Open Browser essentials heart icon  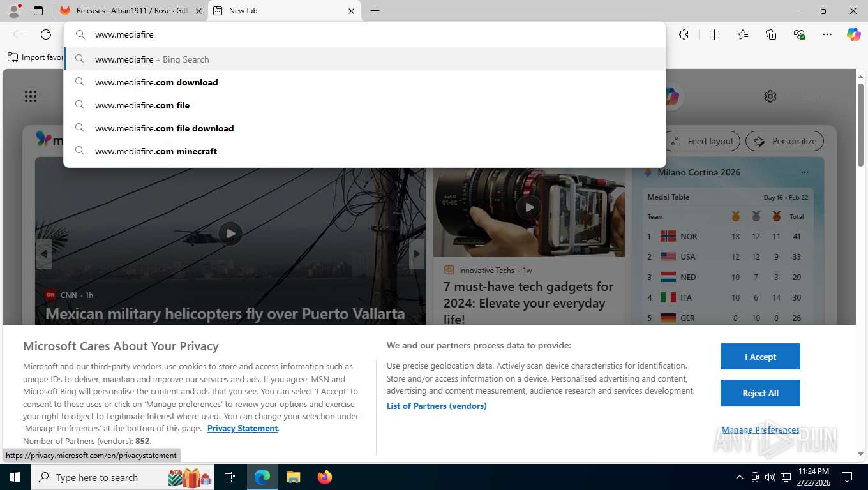[x=799, y=34]
